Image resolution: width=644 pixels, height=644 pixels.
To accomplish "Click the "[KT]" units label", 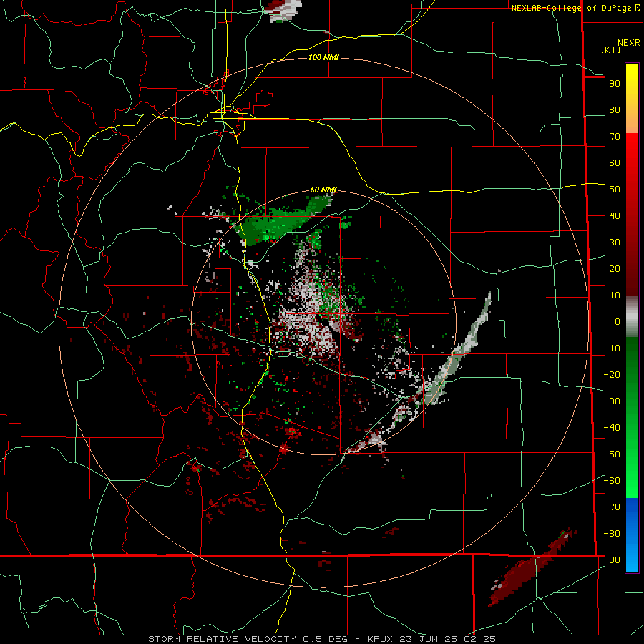I will click(x=611, y=49).
